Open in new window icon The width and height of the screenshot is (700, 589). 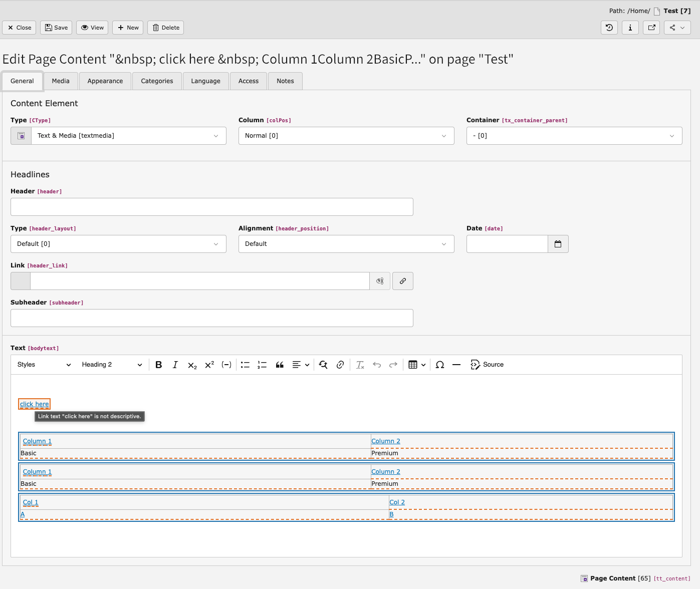tap(651, 28)
